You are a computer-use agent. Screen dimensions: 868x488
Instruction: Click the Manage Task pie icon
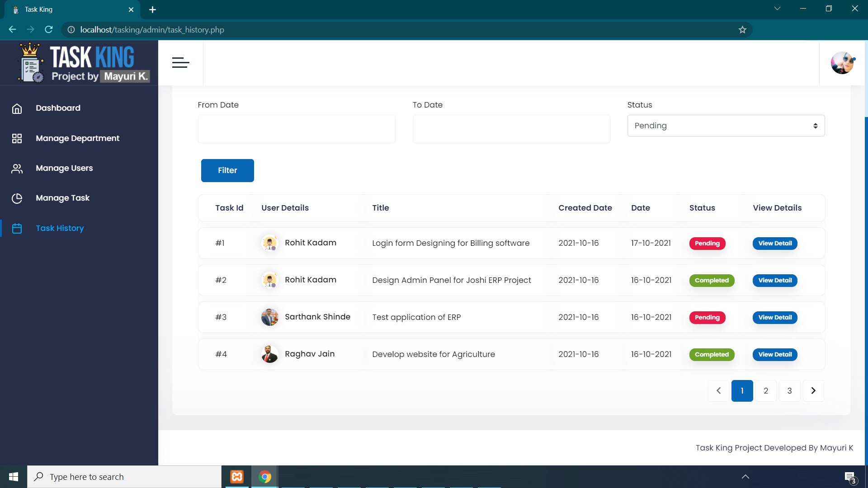pos(17,198)
